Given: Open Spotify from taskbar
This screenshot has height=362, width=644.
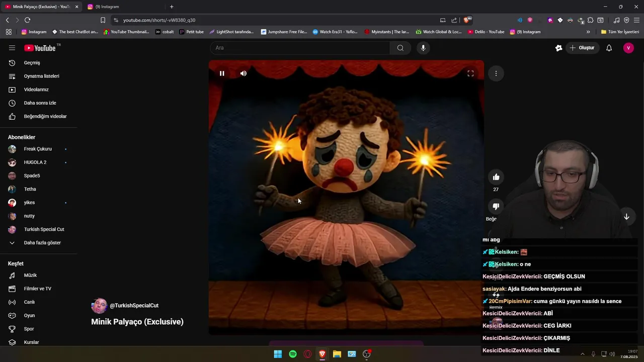Looking at the screenshot, I should point(293,354).
